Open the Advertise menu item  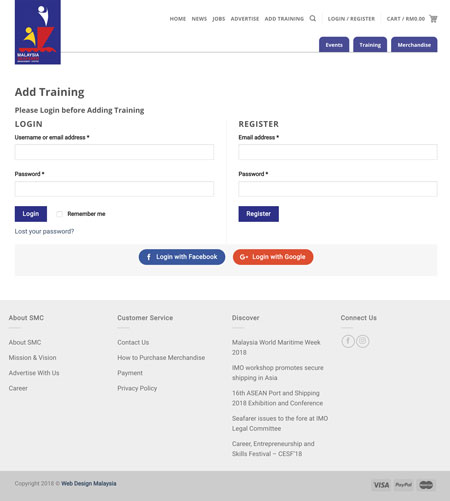(x=245, y=19)
